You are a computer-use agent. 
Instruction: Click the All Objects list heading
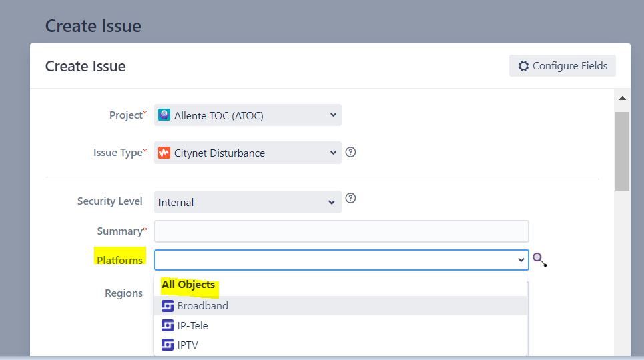188,285
